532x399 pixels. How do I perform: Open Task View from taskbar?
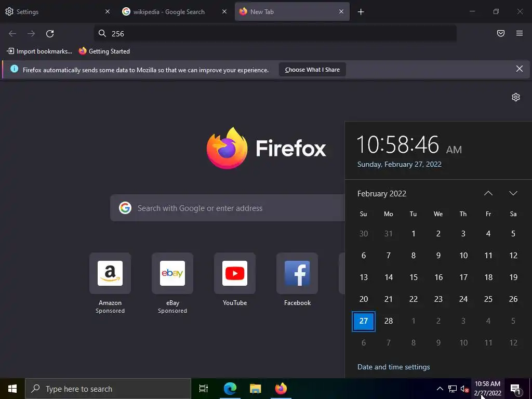(x=204, y=389)
